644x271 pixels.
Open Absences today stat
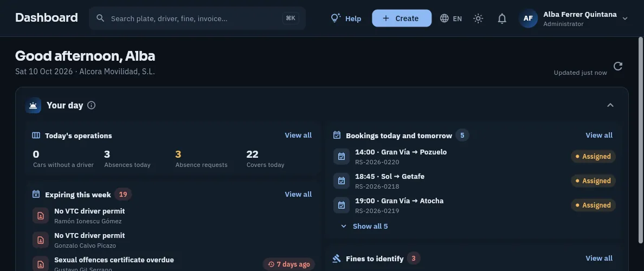[x=127, y=159]
